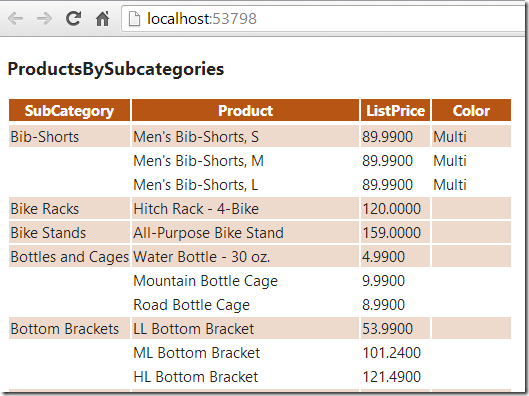Image resolution: width=529 pixels, height=396 pixels.
Task: Click the Bottles and Cages cell
Action: [69, 257]
